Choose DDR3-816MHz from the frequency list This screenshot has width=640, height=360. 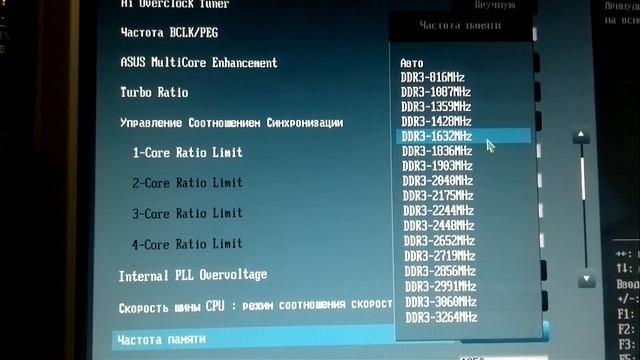click(432, 77)
